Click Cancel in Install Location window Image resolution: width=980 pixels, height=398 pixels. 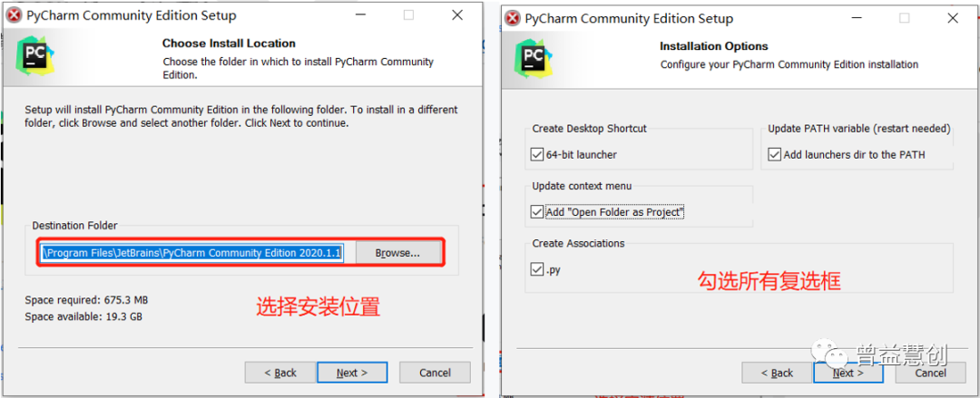click(435, 373)
